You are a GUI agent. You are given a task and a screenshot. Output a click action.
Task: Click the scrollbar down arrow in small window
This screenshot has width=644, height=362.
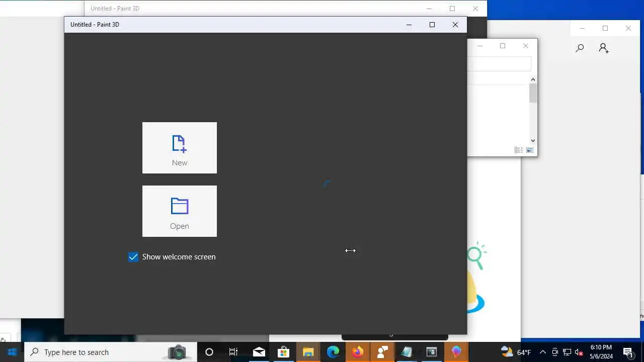[x=533, y=141]
